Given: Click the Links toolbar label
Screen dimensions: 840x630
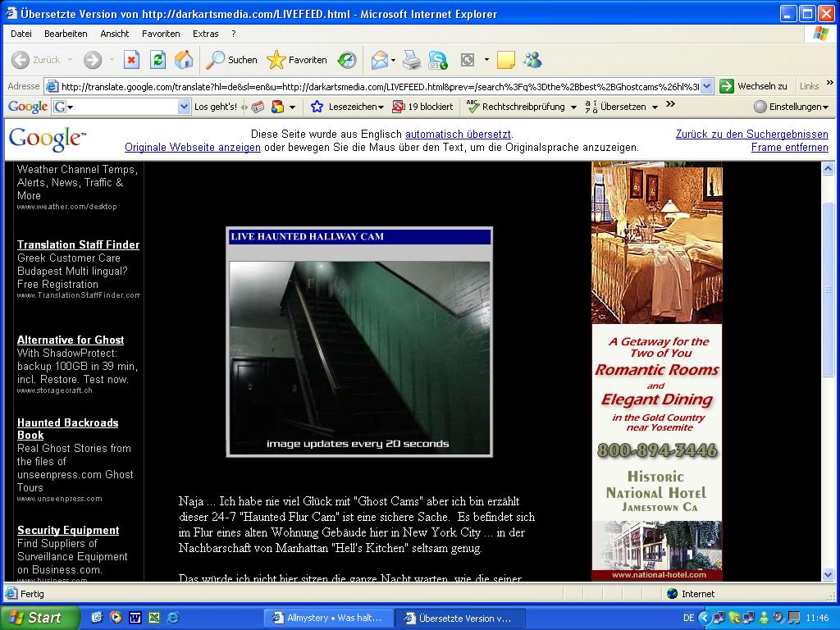Looking at the screenshot, I should click(x=808, y=86).
